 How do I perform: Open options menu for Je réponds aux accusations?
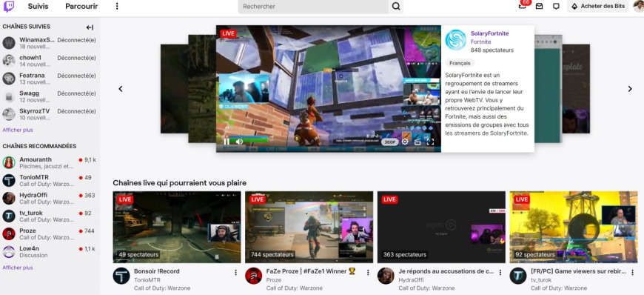pyautogui.click(x=500, y=272)
